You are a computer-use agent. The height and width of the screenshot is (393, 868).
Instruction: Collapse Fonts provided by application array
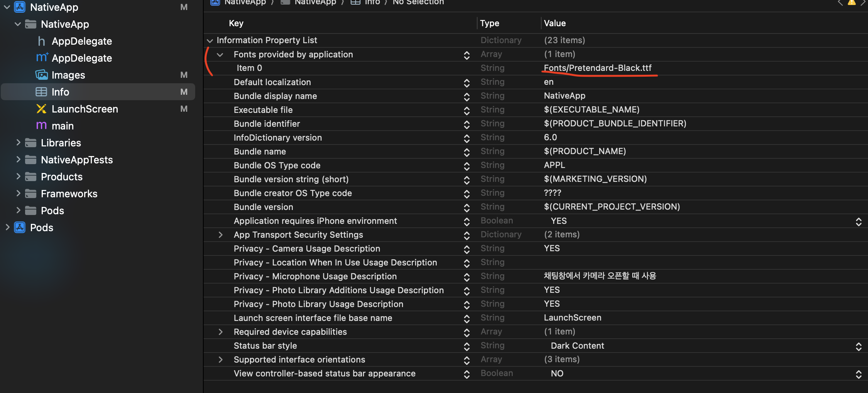[220, 55]
